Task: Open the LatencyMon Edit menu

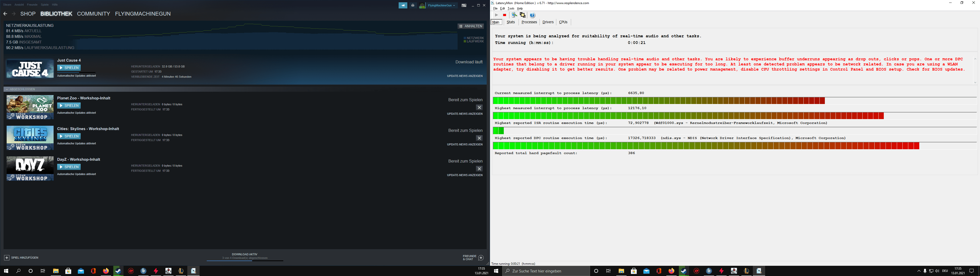Action: (503, 8)
